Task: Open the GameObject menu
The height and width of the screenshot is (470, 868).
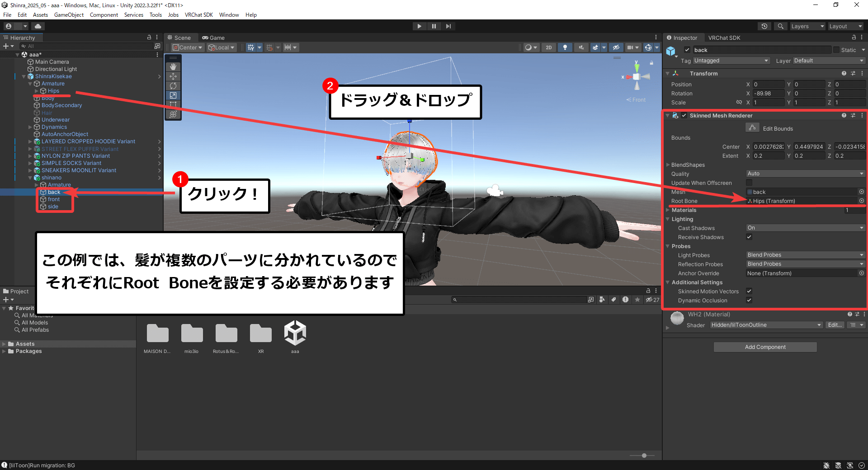Action: point(69,15)
